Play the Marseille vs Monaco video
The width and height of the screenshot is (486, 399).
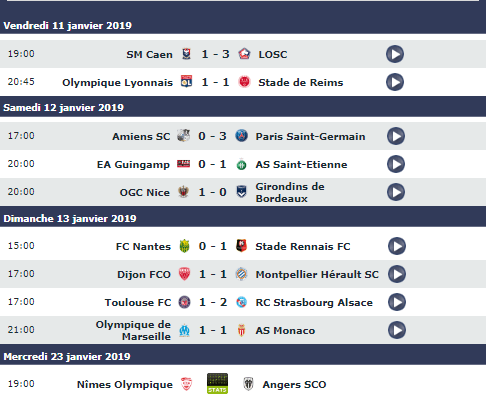[x=397, y=330]
